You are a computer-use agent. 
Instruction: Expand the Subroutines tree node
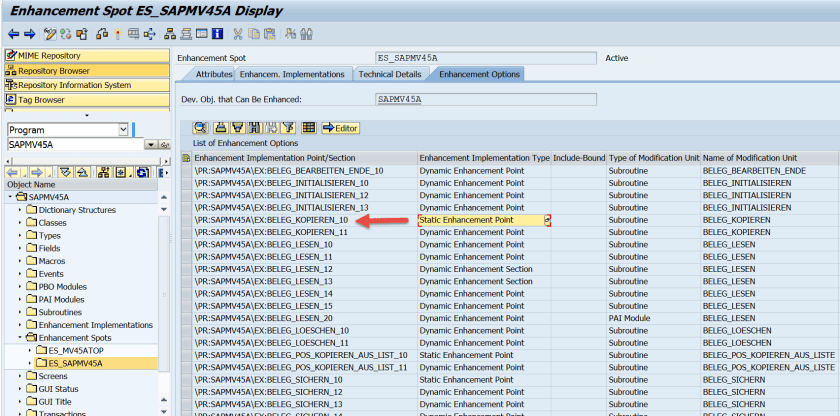click(x=20, y=312)
